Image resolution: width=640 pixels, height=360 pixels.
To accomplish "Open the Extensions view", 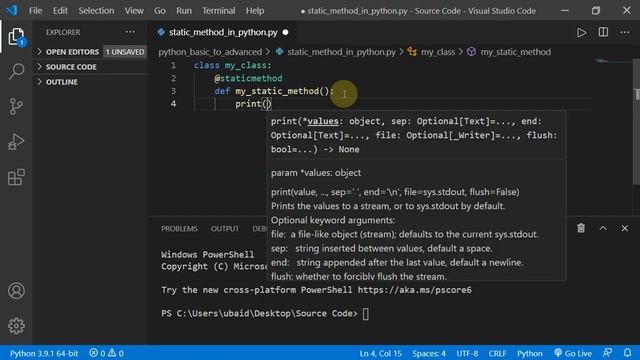I will tap(16, 177).
